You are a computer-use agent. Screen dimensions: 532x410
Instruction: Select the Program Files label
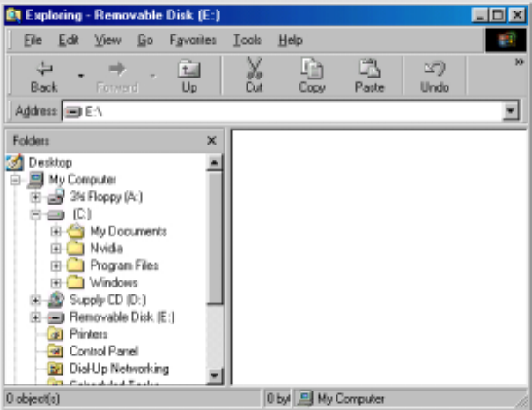(x=124, y=265)
